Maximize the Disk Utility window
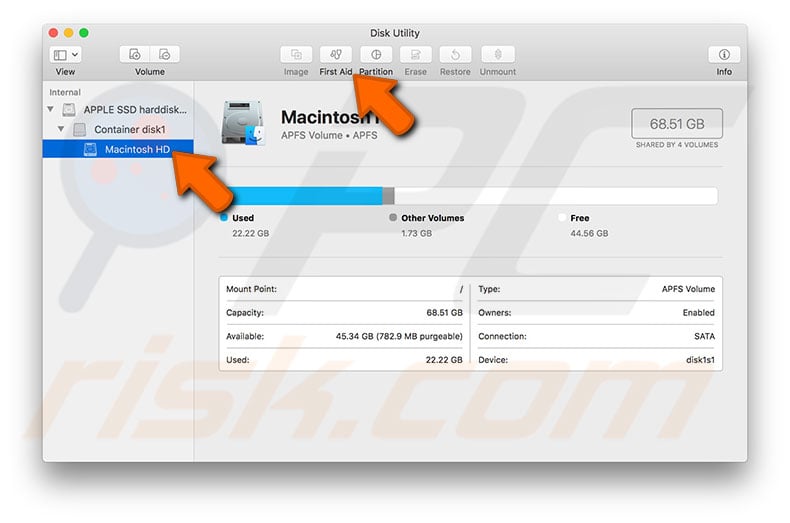 pos(84,33)
